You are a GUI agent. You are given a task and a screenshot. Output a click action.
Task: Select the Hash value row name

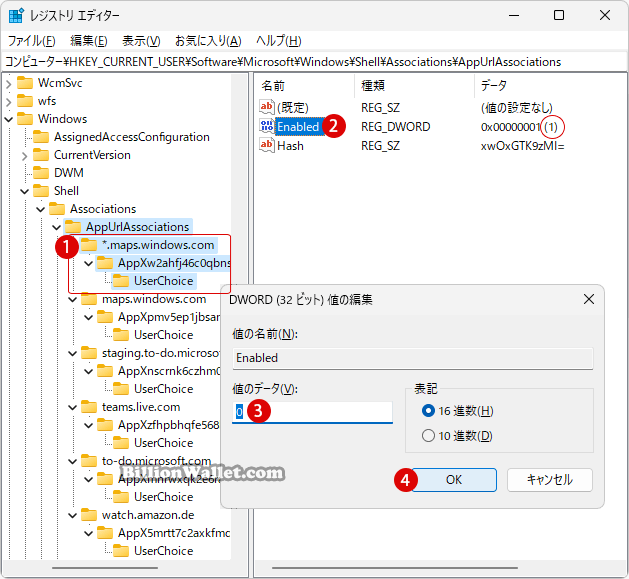click(x=290, y=145)
